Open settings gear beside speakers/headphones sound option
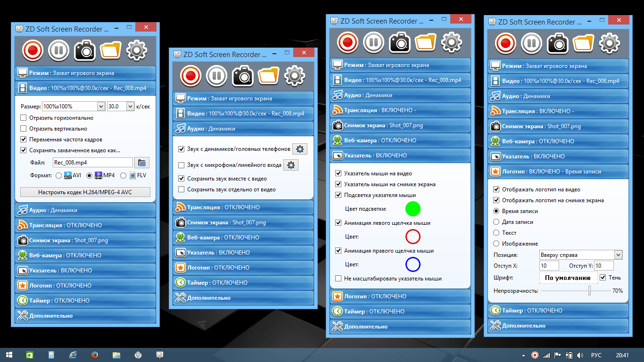644x362 pixels. tap(300, 149)
